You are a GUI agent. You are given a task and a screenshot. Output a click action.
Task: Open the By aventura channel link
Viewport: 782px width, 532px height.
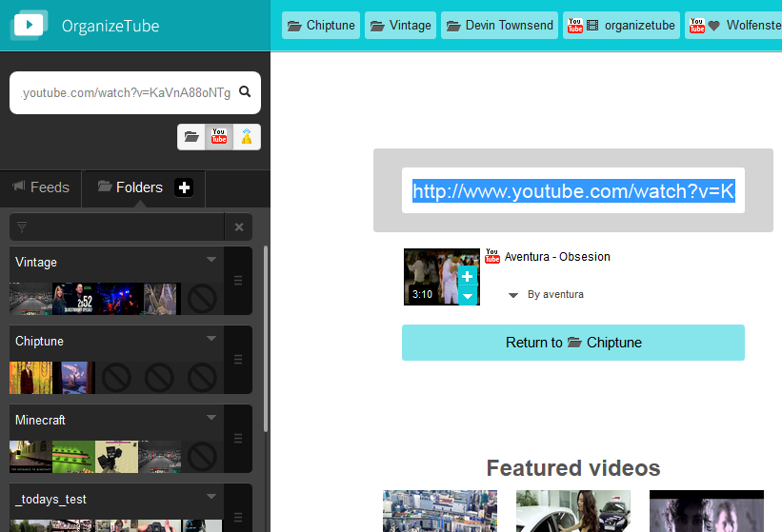(555, 294)
